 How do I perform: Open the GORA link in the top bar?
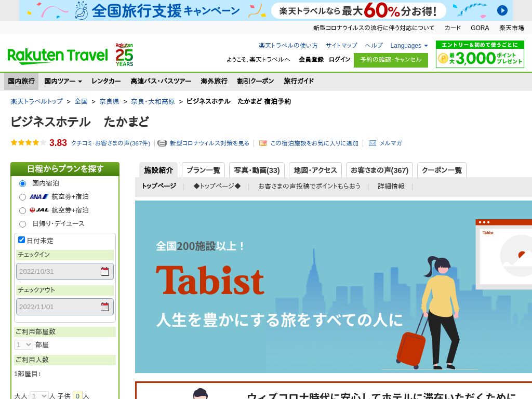(x=480, y=28)
